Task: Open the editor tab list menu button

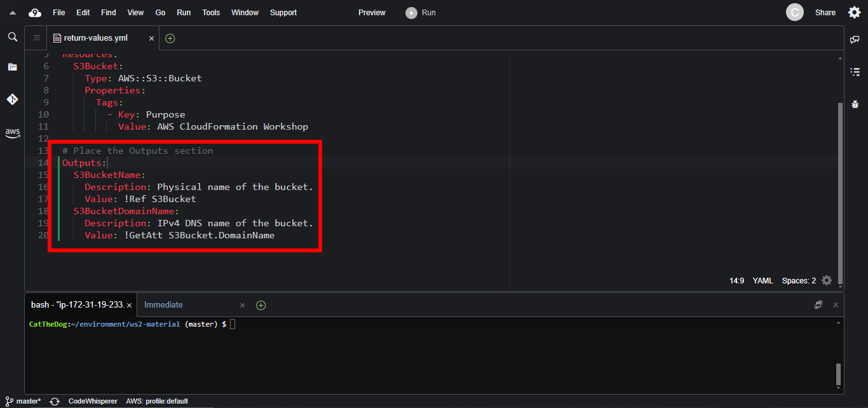Action: (x=36, y=38)
